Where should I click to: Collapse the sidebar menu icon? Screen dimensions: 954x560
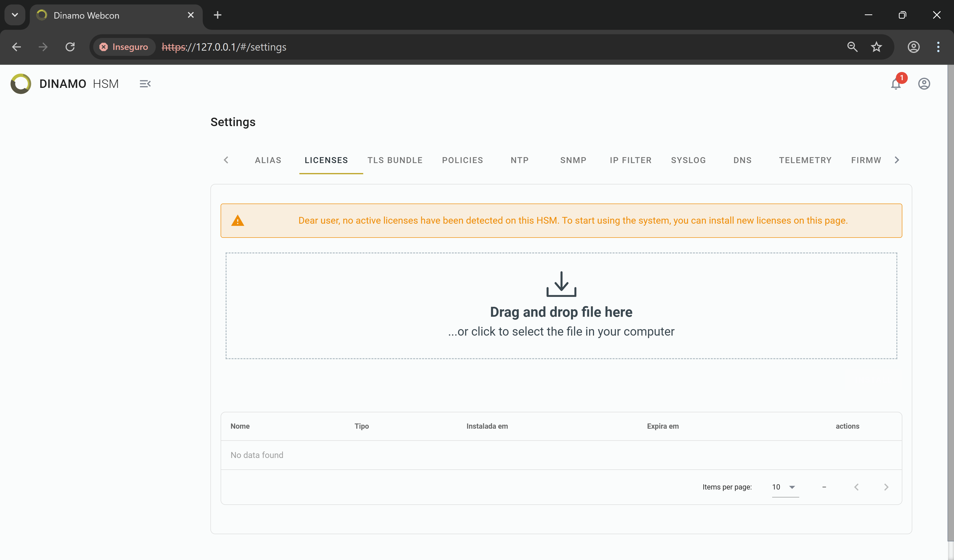(145, 84)
